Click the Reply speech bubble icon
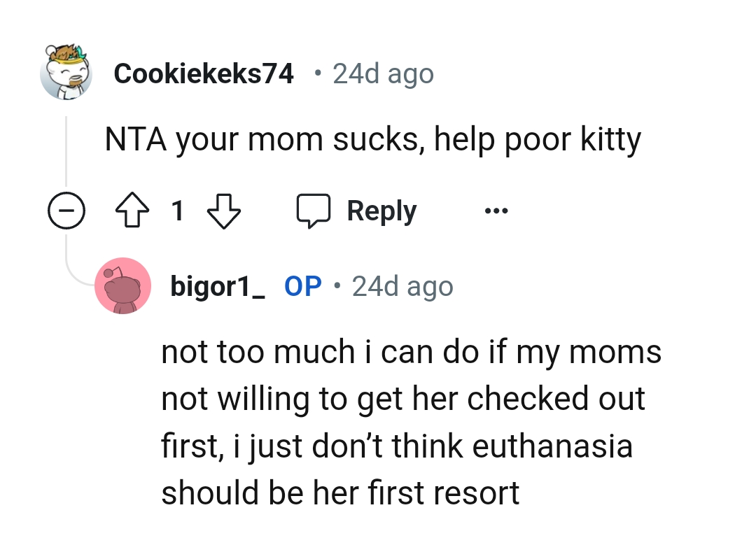 (x=315, y=210)
